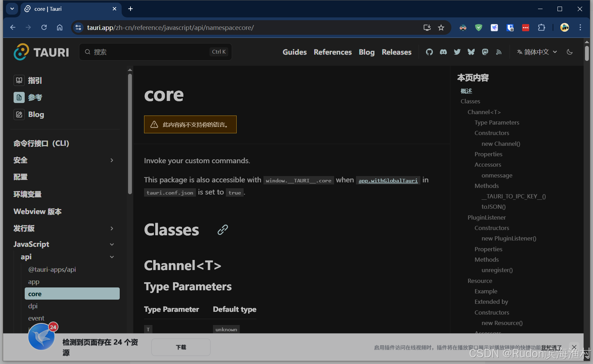Expand the 安全 sidebar section
593x364 pixels.
(x=112, y=160)
